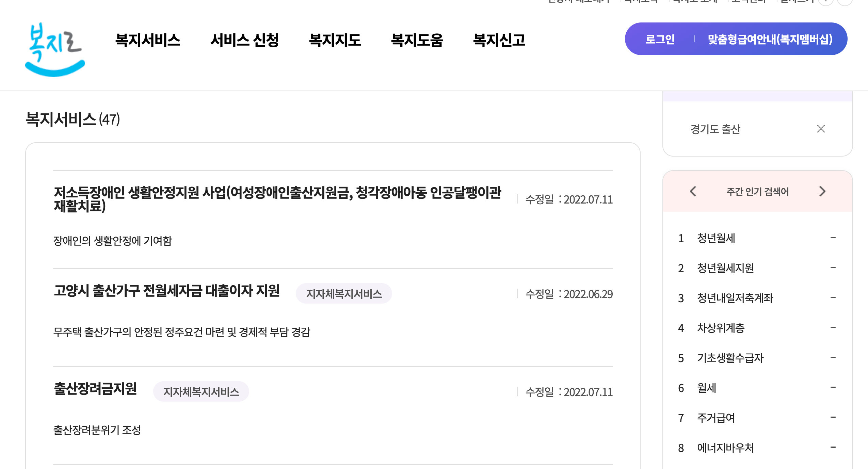The width and height of the screenshot is (868, 469).
Task: Open 저소득장애인 생활안정지원 사업 result
Action: (277, 199)
